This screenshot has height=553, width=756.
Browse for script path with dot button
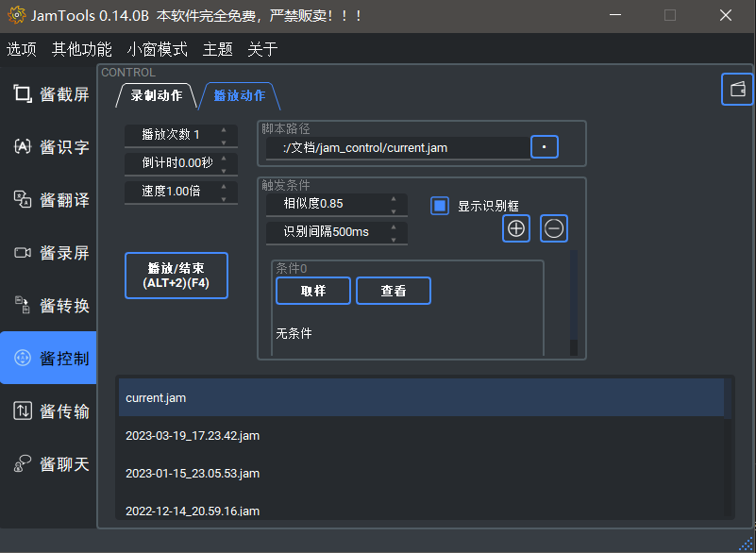click(545, 147)
